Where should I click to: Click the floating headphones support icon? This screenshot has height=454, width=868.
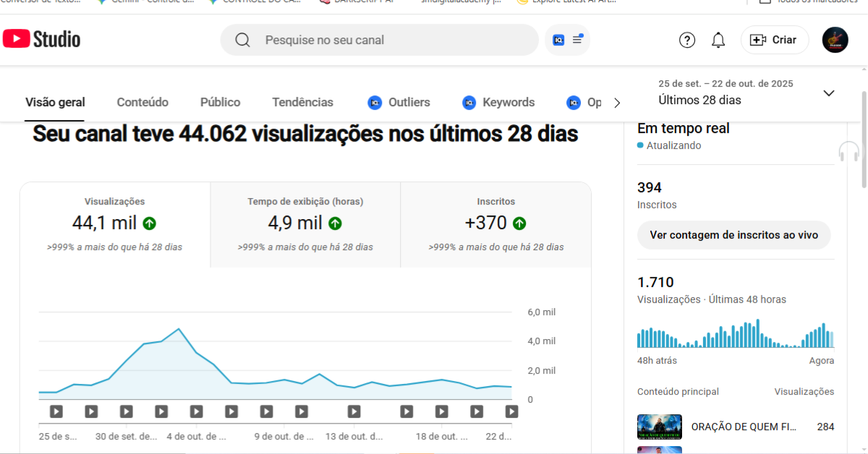point(849,152)
